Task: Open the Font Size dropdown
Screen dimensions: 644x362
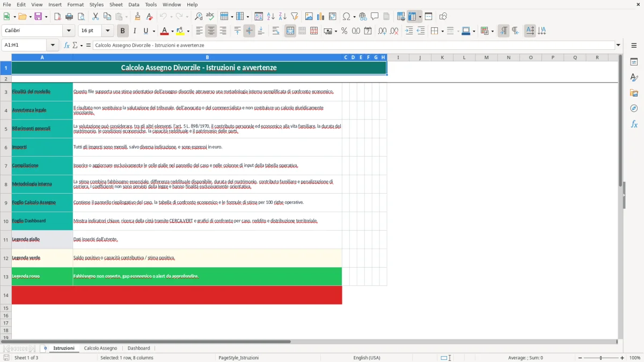Action: pos(107,31)
